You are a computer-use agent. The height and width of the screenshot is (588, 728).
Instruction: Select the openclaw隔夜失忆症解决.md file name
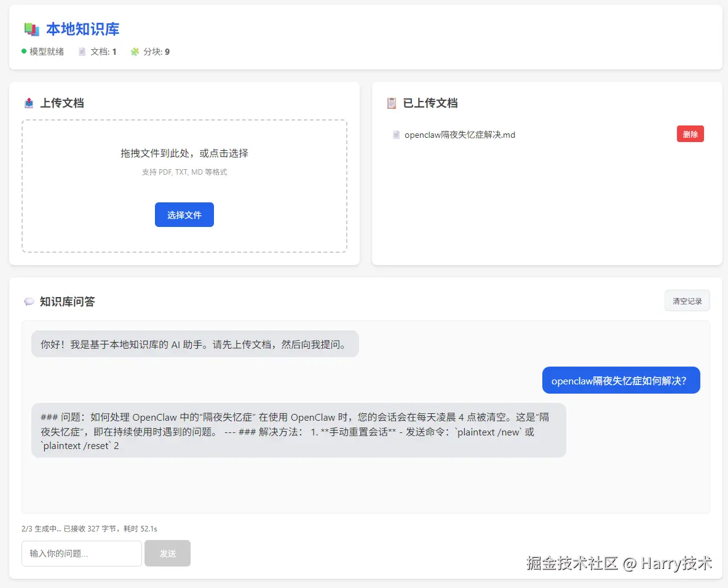pos(460,135)
